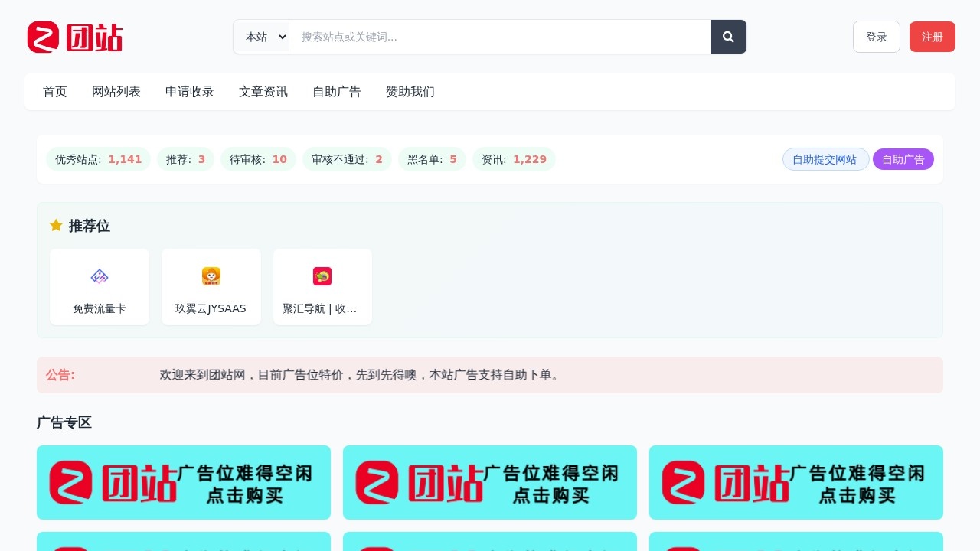This screenshot has height=551, width=980.
Task: Open 自助广告 in navigation bar
Action: pyautogui.click(x=337, y=92)
